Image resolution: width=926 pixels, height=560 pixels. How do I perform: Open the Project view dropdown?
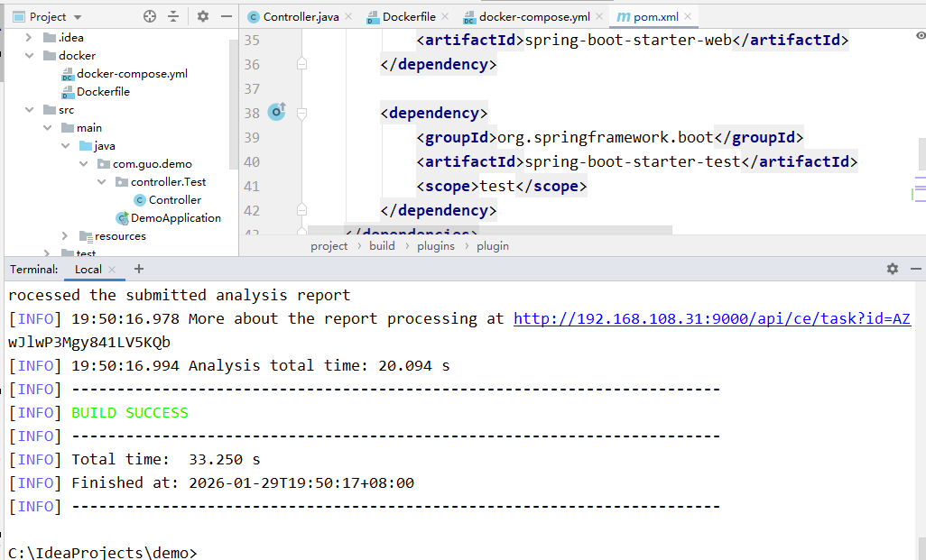point(78,17)
